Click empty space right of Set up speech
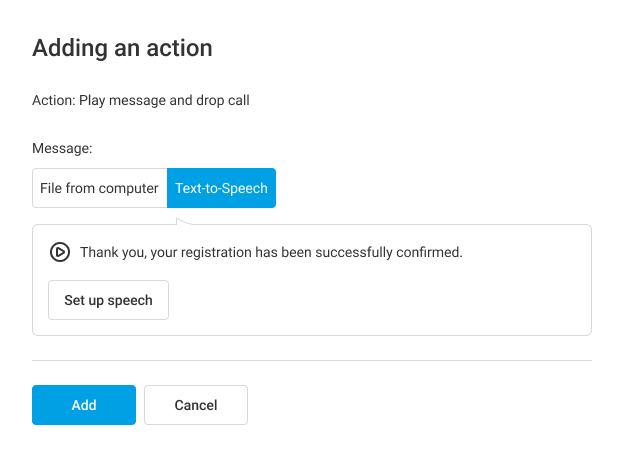This screenshot has height=457, width=624. 380,300
